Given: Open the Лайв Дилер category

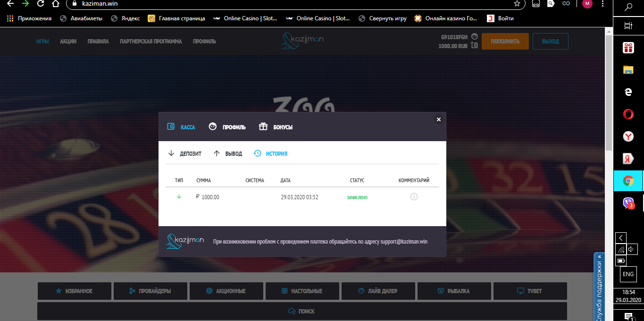Looking at the screenshot, I should click(378, 291).
